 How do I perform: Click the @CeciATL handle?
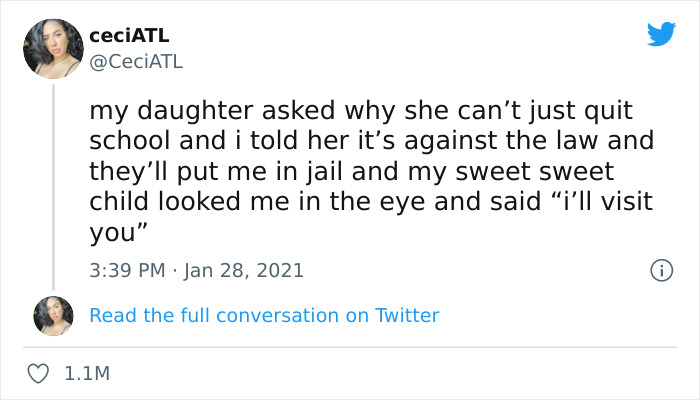click(136, 62)
